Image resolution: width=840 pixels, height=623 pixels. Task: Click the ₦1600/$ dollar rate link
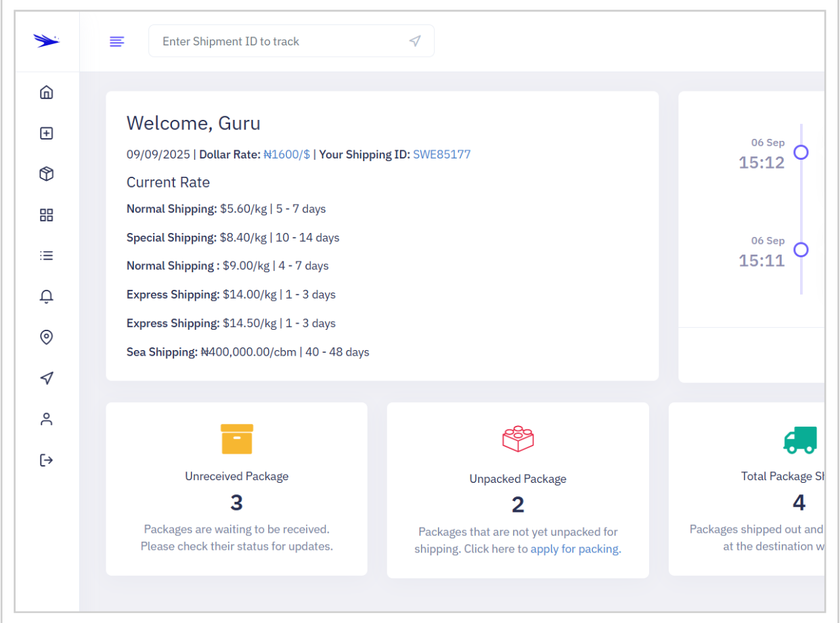(286, 154)
